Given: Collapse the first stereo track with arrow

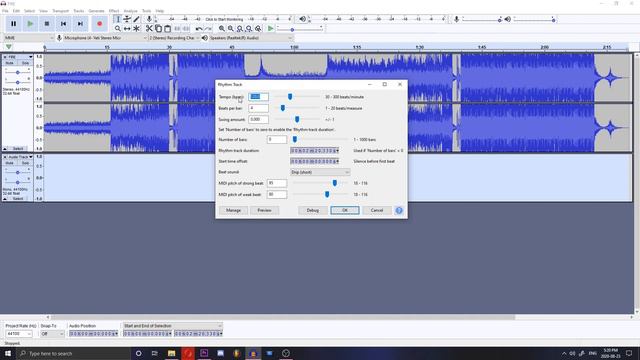Looking at the screenshot, I should pyautogui.click(x=5, y=149).
